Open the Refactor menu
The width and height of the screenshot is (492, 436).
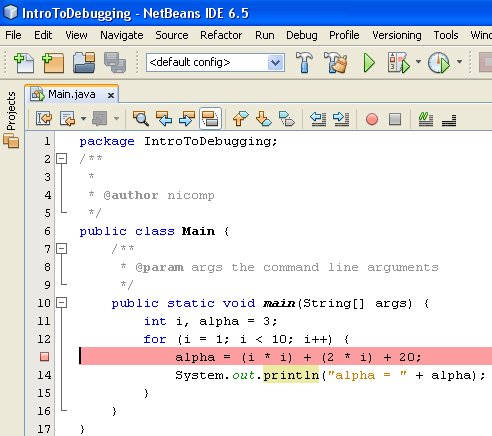pos(221,35)
